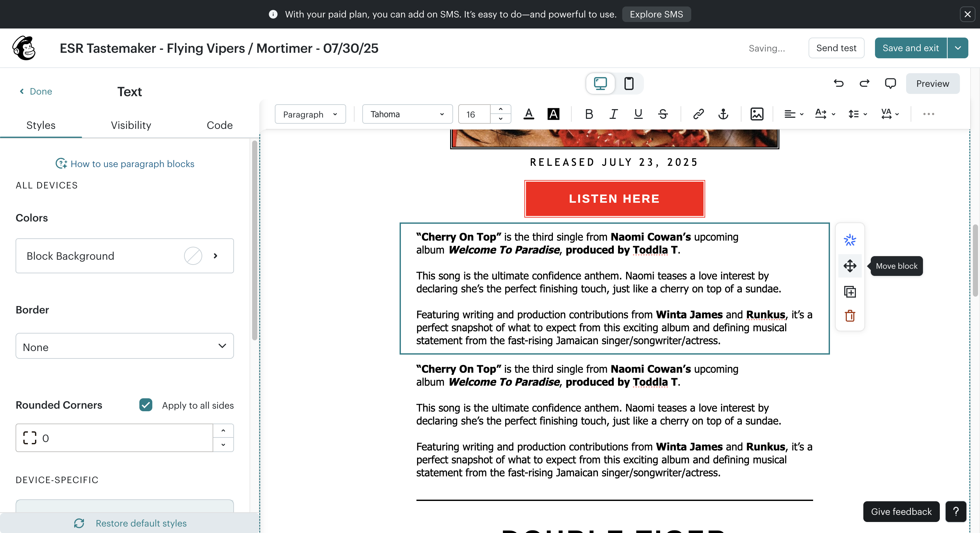Toggle italic formatting

click(613, 114)
